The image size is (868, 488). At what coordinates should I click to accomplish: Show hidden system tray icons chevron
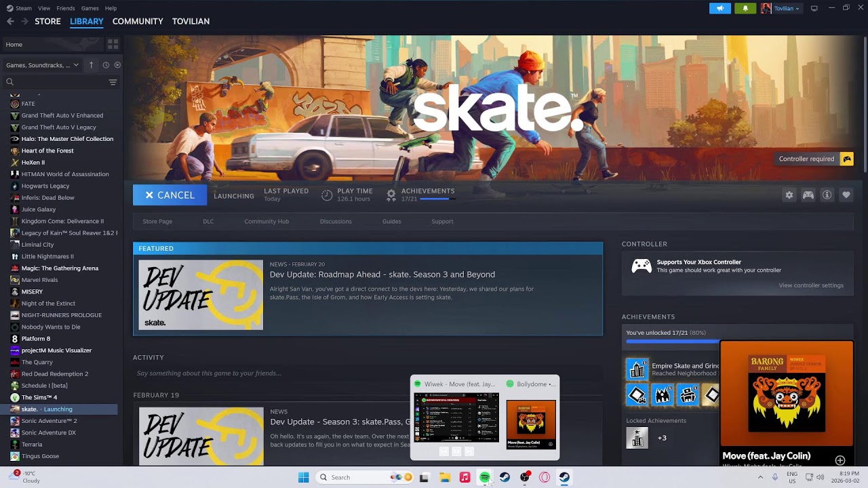[760, 477]
